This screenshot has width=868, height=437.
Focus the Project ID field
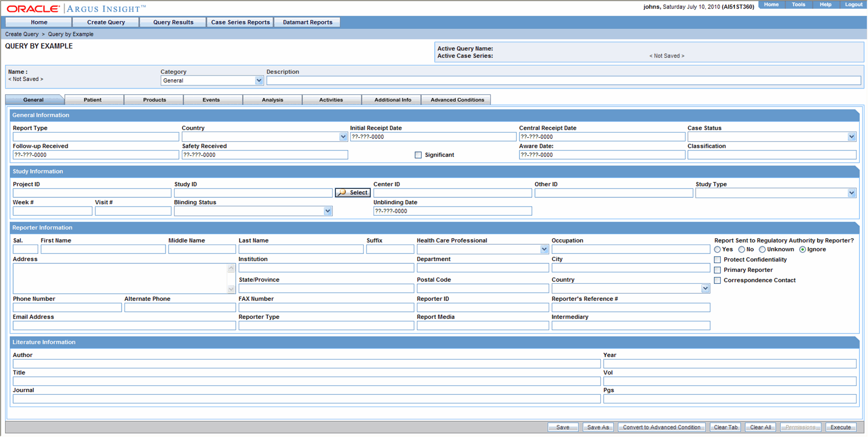[92, 193]
